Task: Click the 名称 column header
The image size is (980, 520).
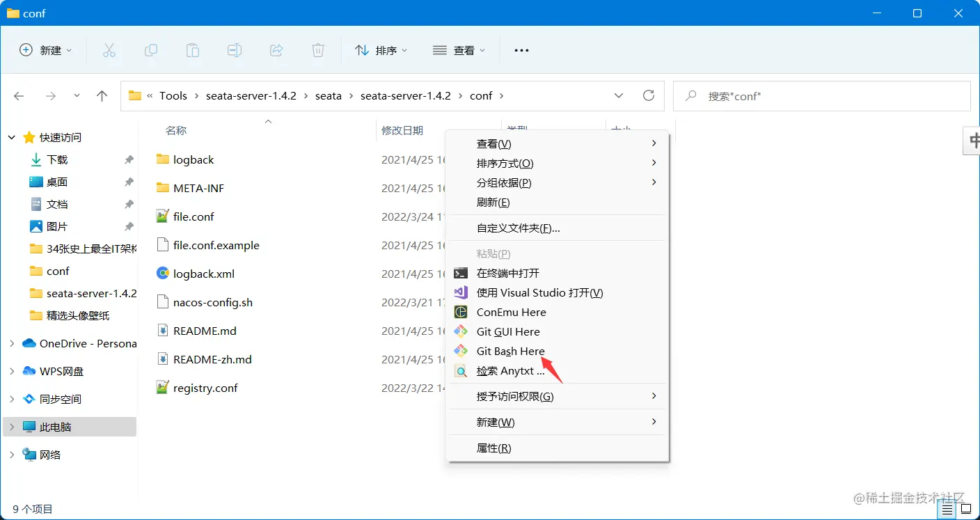Action: point(176,130)
